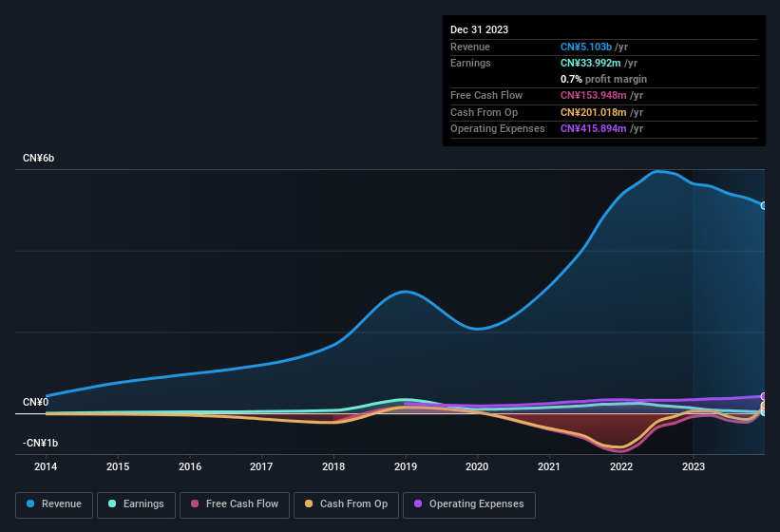The image size is (780, 532).
Task: Click the CN¥153.948m free cash flow value
Action: tap(593, 95)
